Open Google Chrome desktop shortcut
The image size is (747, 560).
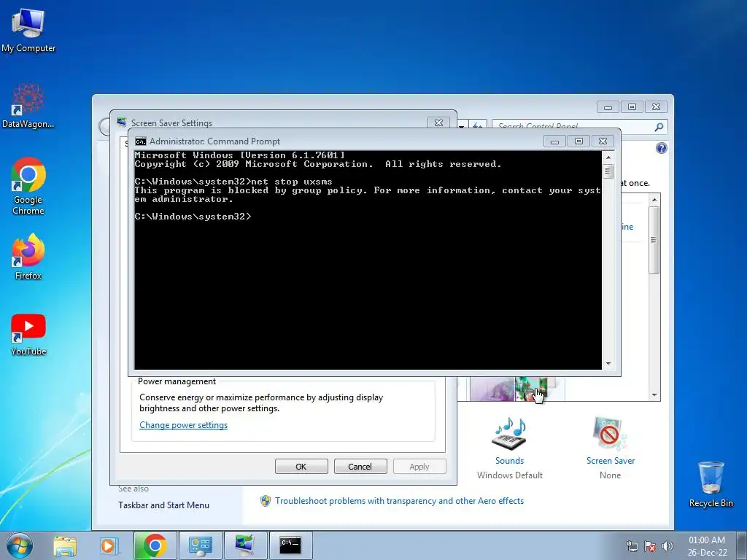click(28, 186)
